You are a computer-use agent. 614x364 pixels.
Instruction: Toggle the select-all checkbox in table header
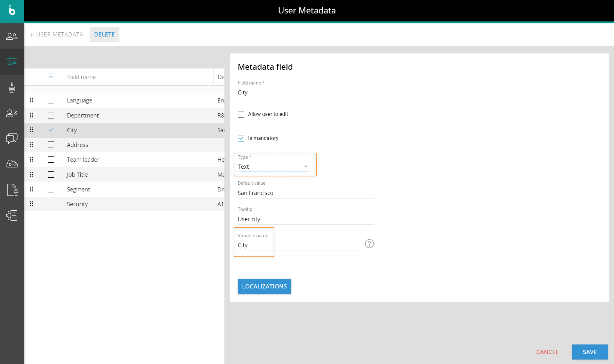(51, 77)
